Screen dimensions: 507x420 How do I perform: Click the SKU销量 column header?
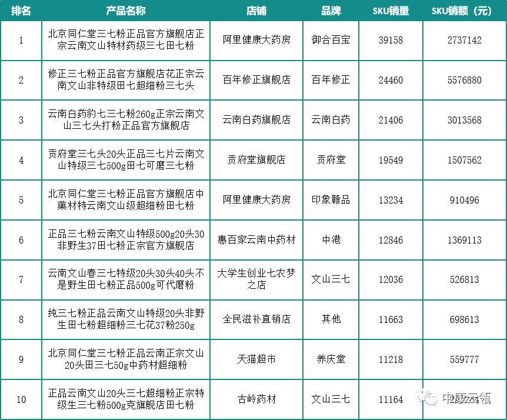391,11
